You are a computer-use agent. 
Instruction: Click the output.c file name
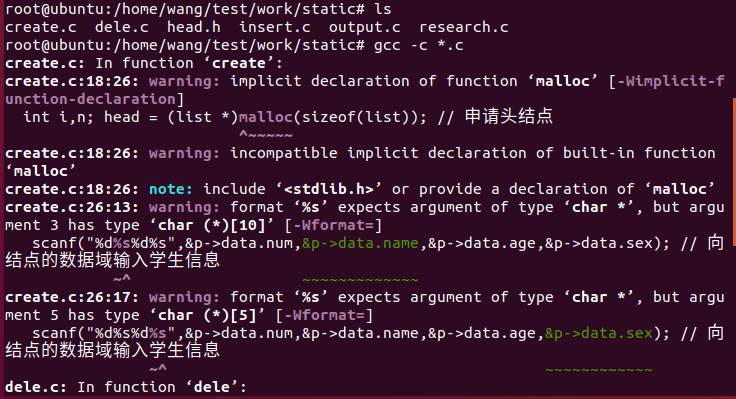point(365,27)
